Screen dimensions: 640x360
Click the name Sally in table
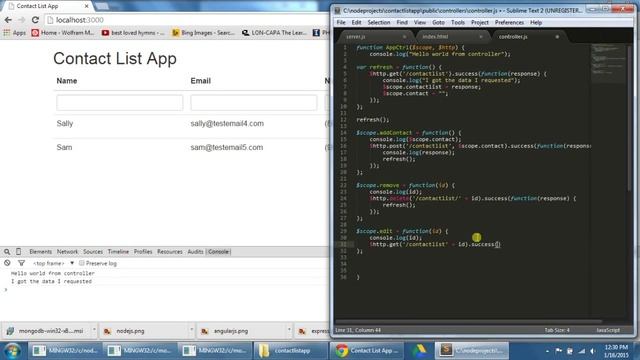[x=65, y=124]
